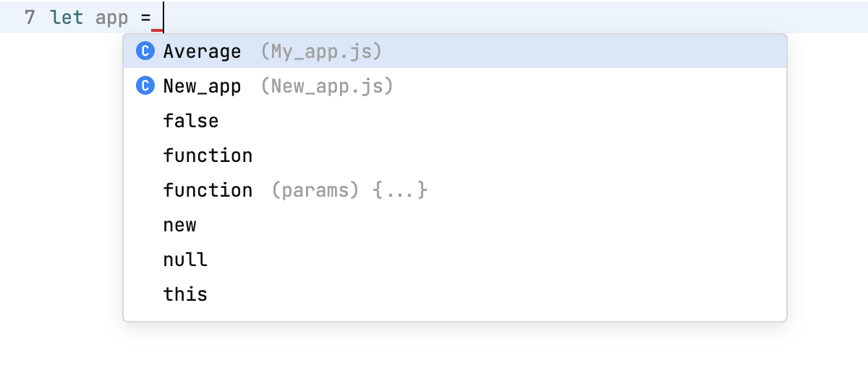Click the class icon beside Average
Viewport: 868px width, 376px height.
[x=146, y=51]
